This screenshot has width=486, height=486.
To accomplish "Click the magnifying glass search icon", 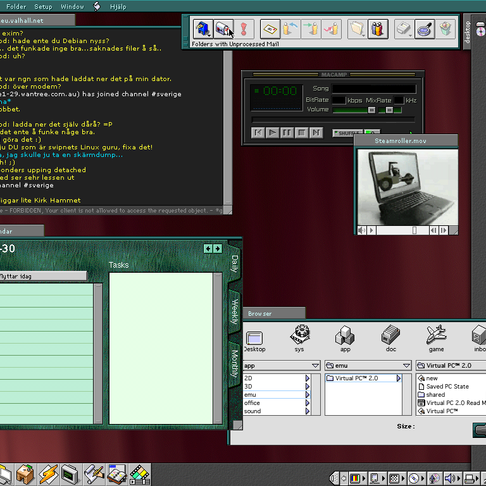I will click(x=424, y=29).
